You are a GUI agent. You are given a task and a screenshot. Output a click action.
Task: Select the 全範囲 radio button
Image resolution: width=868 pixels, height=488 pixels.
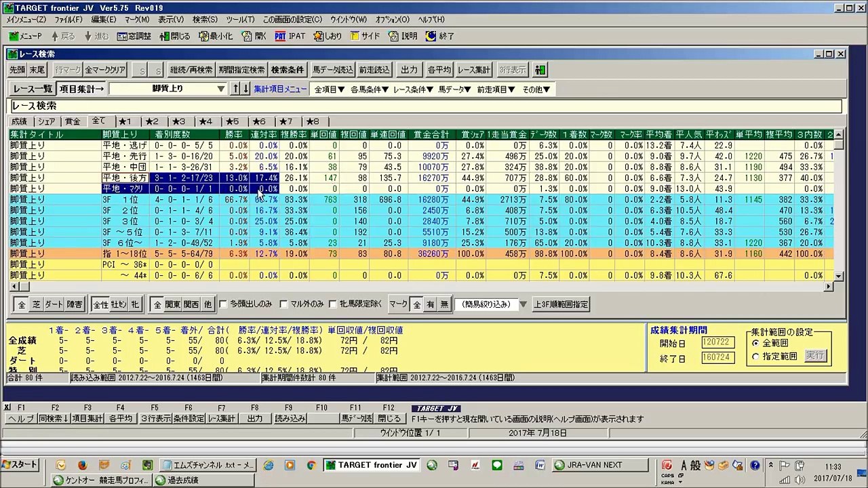tap(755, 344)
